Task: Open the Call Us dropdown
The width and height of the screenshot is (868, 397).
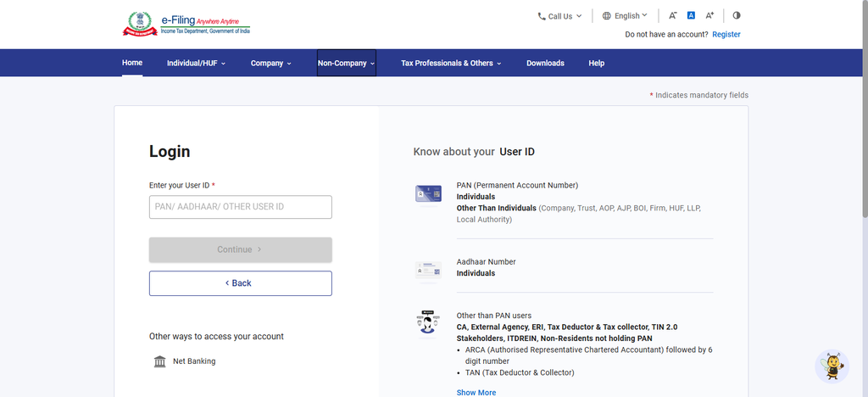Action: (559, 16)
